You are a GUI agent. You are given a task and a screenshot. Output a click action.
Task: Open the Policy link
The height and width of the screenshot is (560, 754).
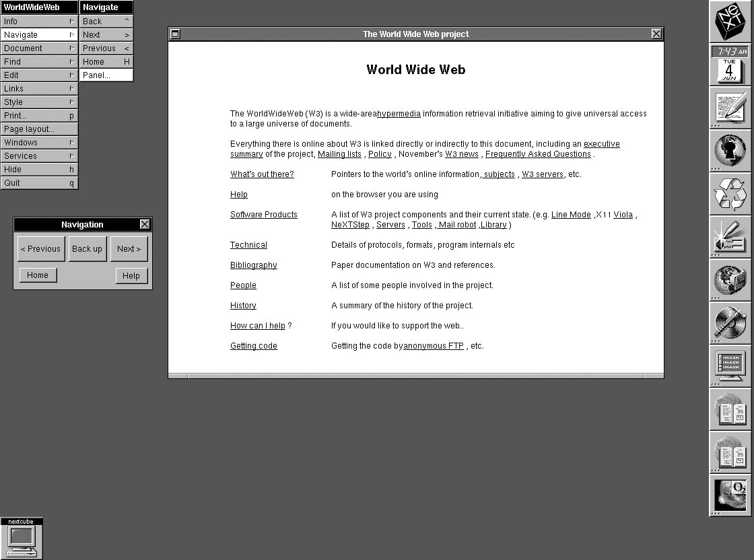tap(380, 154)
